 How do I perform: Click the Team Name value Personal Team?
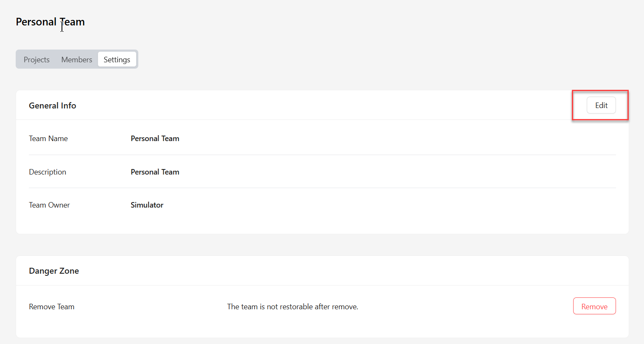click(155, 139)
